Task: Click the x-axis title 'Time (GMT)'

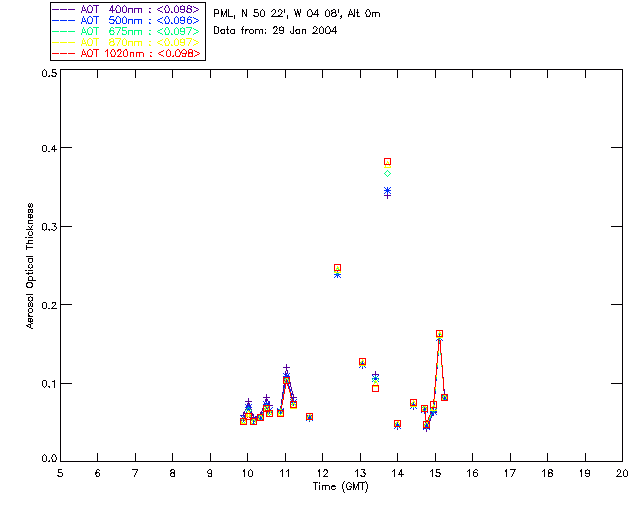Action: tap(341, 486)
